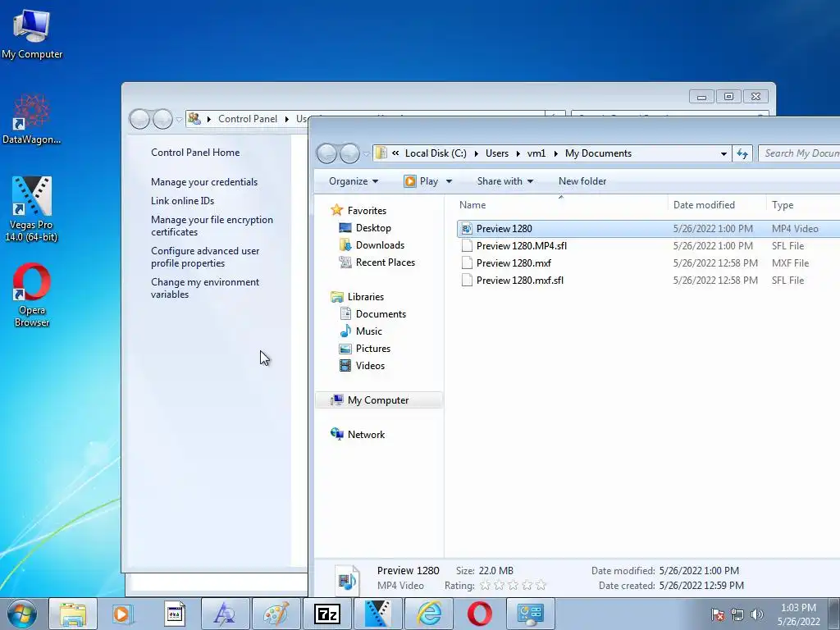This screenshot has height=630, width=840.
Task: Launch Vegas Pro 14.0 desktop shortcut
Action: tap(31, 209)
